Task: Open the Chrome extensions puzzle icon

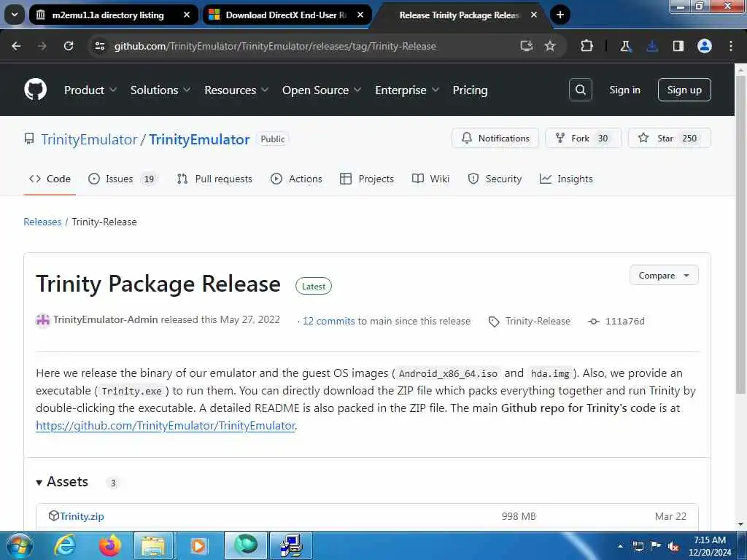Action: [587, 46]
